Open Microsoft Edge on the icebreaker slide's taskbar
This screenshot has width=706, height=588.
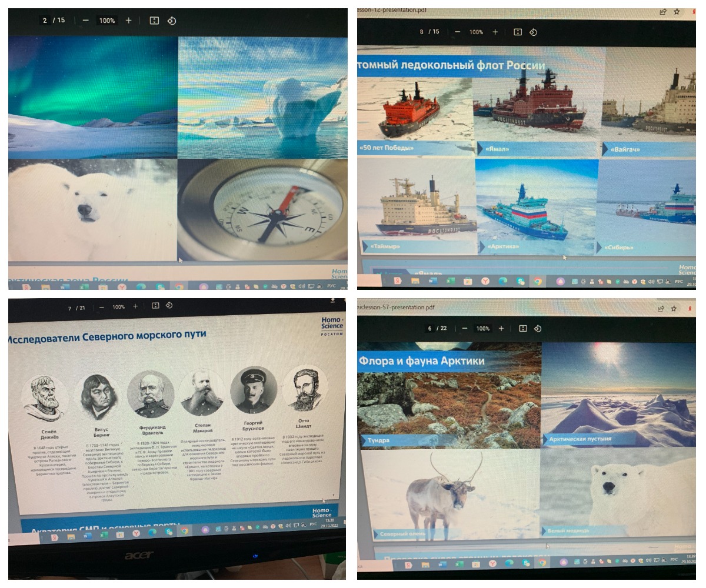(x=503, y=282)
